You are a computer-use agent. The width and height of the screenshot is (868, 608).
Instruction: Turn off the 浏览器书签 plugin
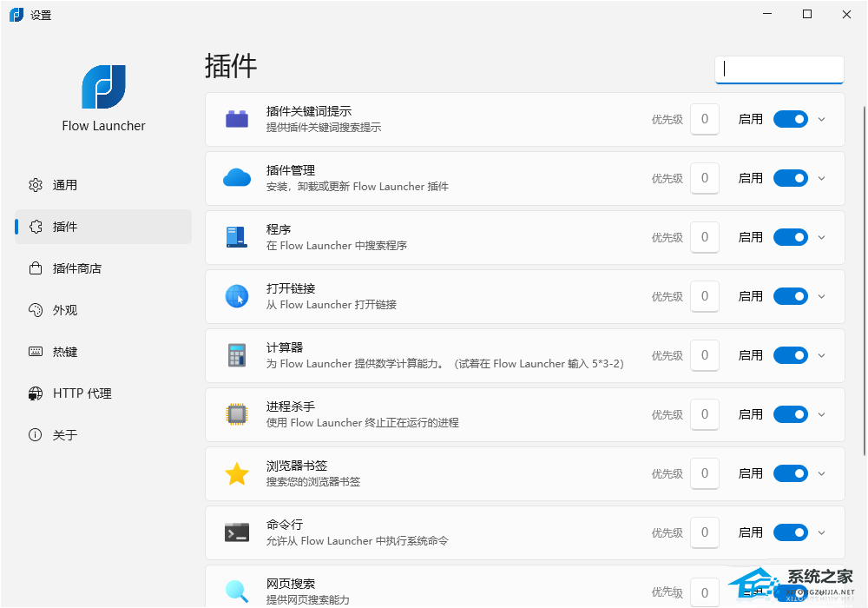coord(791,473)
